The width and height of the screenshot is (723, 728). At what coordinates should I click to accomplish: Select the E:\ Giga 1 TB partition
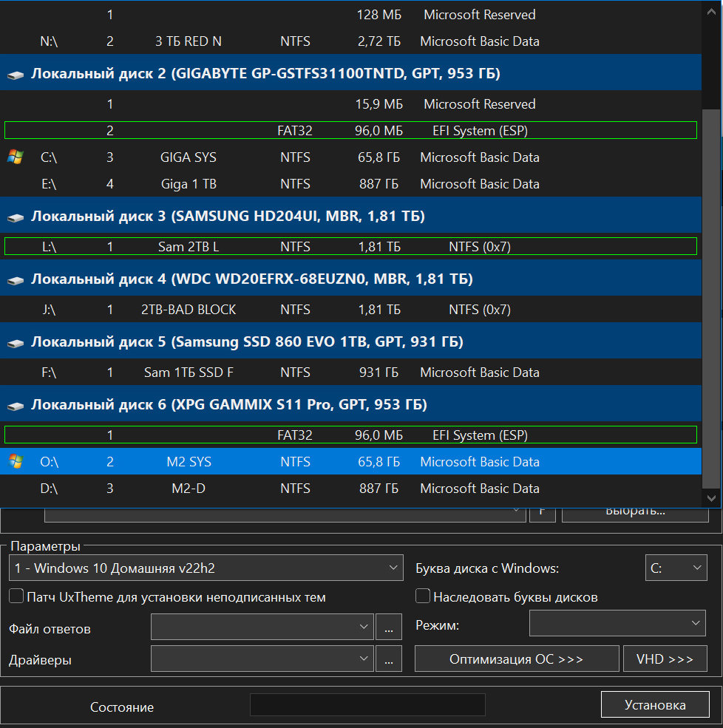point(350,184)
